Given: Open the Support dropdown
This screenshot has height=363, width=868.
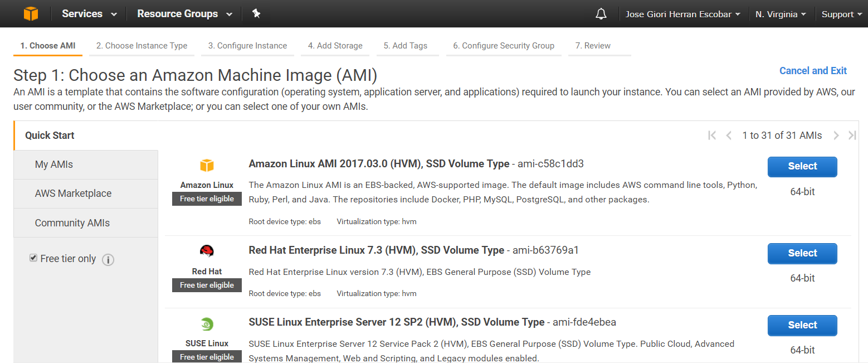Looking at the screenshot, I should click(x=842, y=14).
